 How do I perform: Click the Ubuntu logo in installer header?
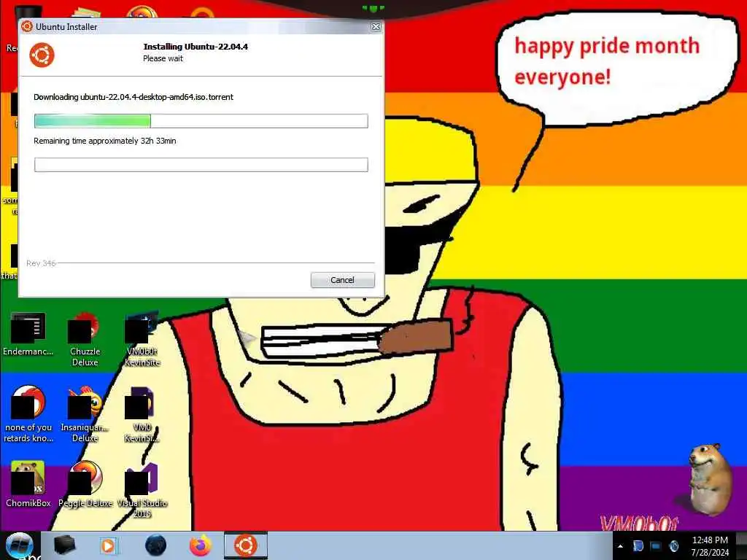[42, 55]
